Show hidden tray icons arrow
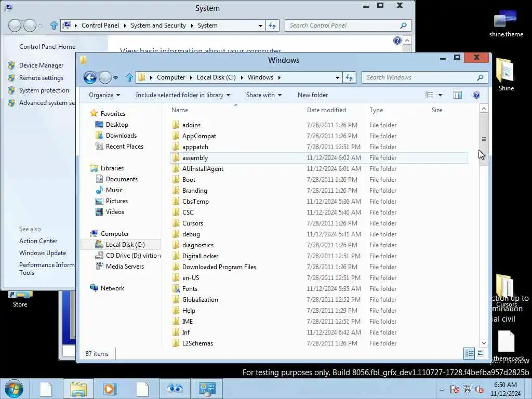Screen dimensions: 532x399 pyautogui.click(x=442, y=389)
